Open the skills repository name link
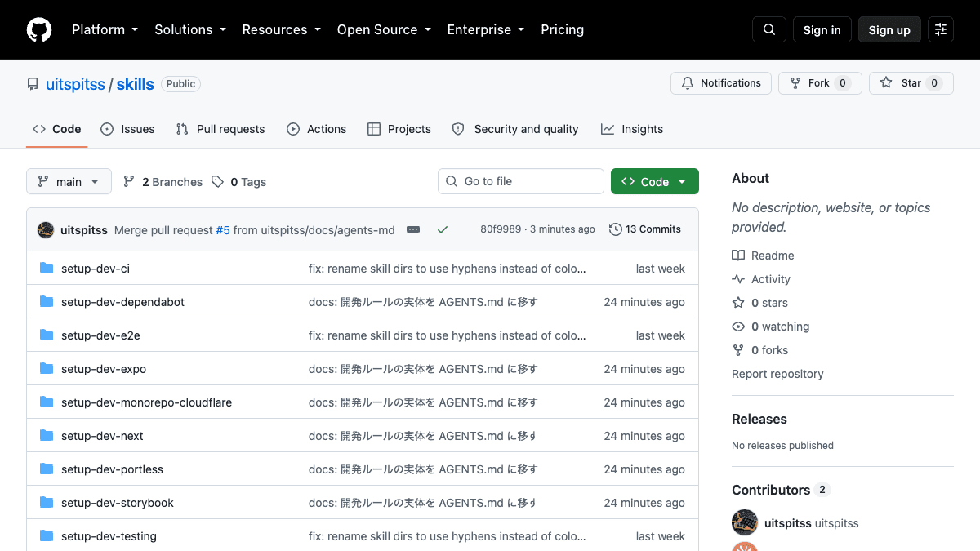This screenshot has width=980, height=551. tap(136, 84)
